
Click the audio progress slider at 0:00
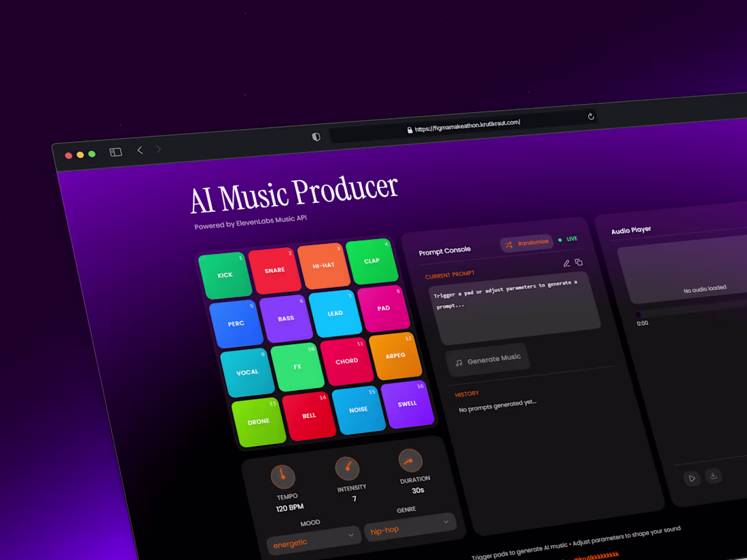(638, 314)
